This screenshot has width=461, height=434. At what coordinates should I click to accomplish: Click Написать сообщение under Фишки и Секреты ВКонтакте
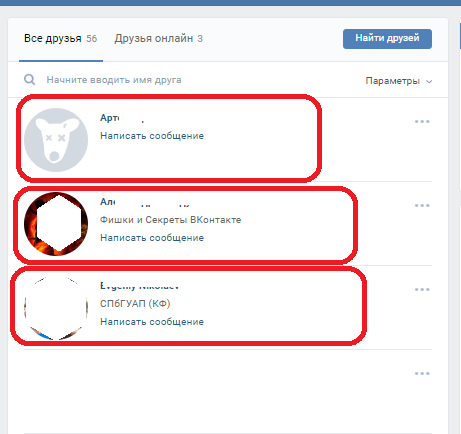[152, 238]
